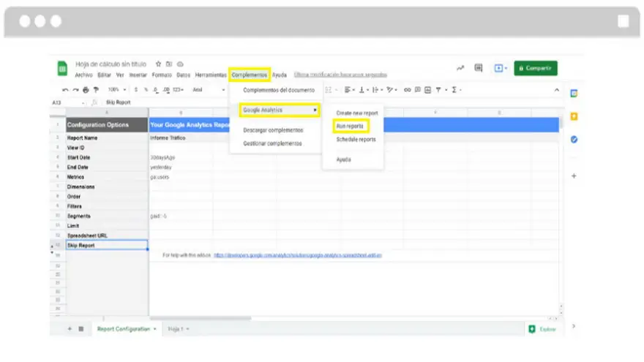This screenshot has width=644, height=362.
Task: Open the all sheets list icon
Action: click(81, 329)
